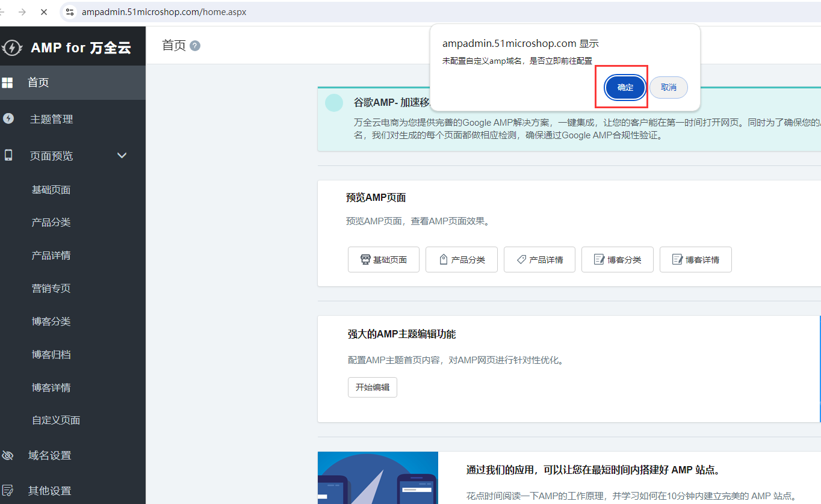This screenshot has height=504, width=821.
Task: Open 产品分类 in the sidebar
Action: pos(51,223)
